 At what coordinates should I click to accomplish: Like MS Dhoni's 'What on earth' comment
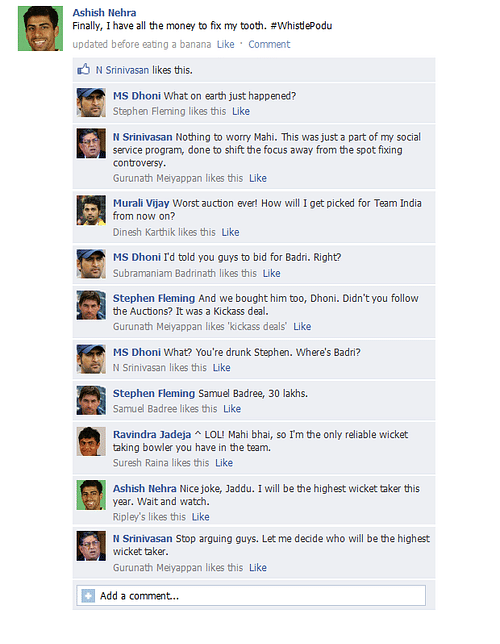pyautogui.click(x=241, y=111)
